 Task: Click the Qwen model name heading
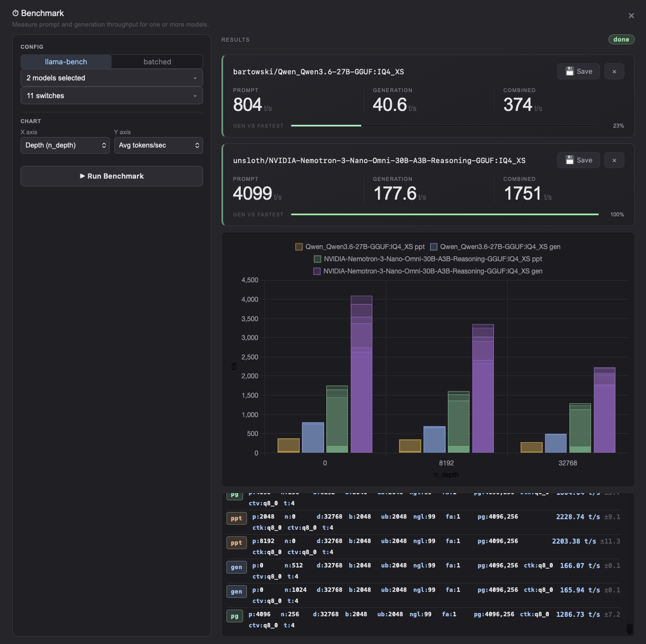319,72
